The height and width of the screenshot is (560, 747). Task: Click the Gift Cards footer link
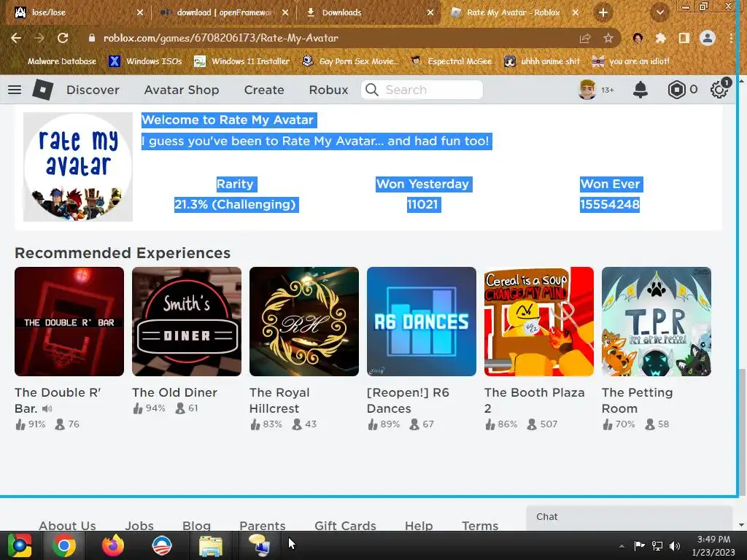345,526
